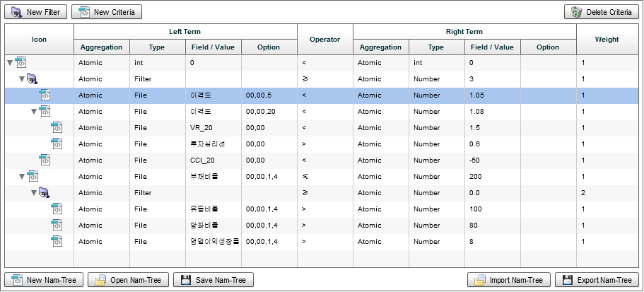The width and height of the screenshot is (644, 292).
Task: Click the Operator column header
Action: coord(324,40)
